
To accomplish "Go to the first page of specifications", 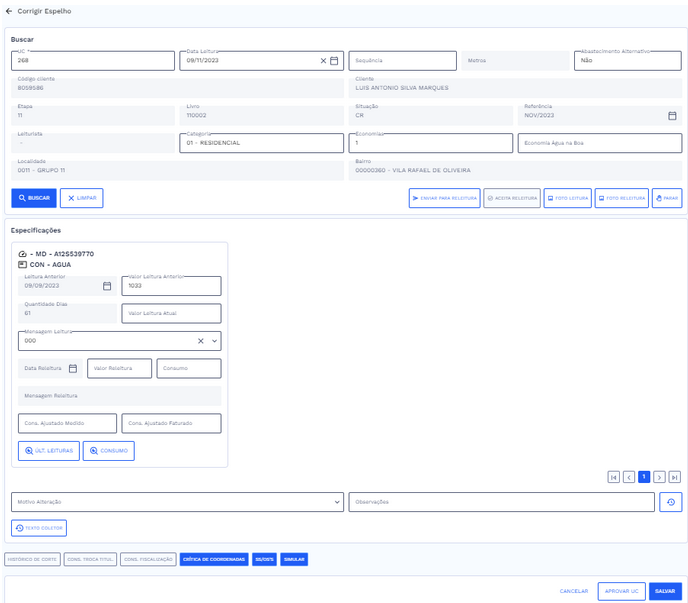I will tap(613, 477).
